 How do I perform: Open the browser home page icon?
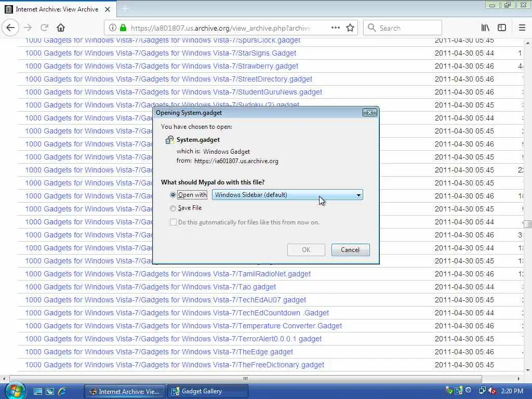click(x=61, y=28)
